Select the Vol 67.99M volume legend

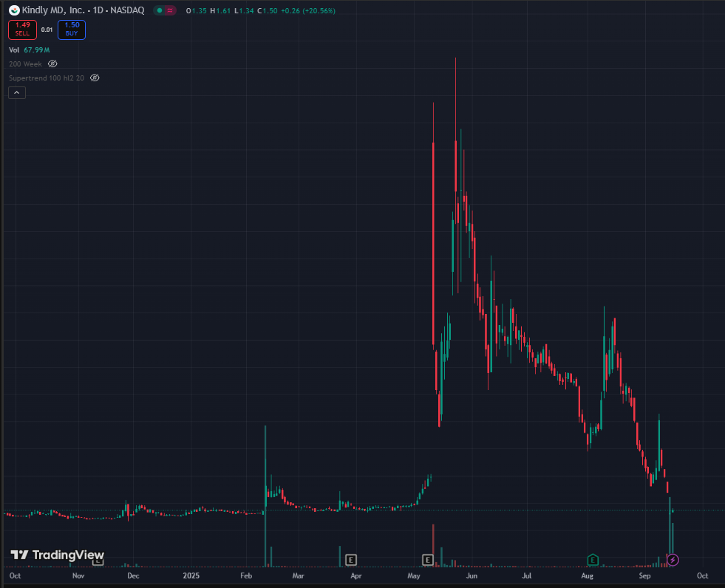click(30, 50)
